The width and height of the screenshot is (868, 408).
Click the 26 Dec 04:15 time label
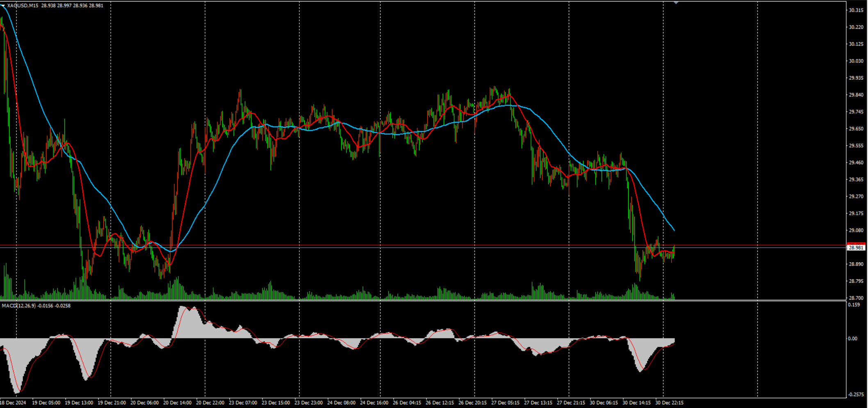407,403
